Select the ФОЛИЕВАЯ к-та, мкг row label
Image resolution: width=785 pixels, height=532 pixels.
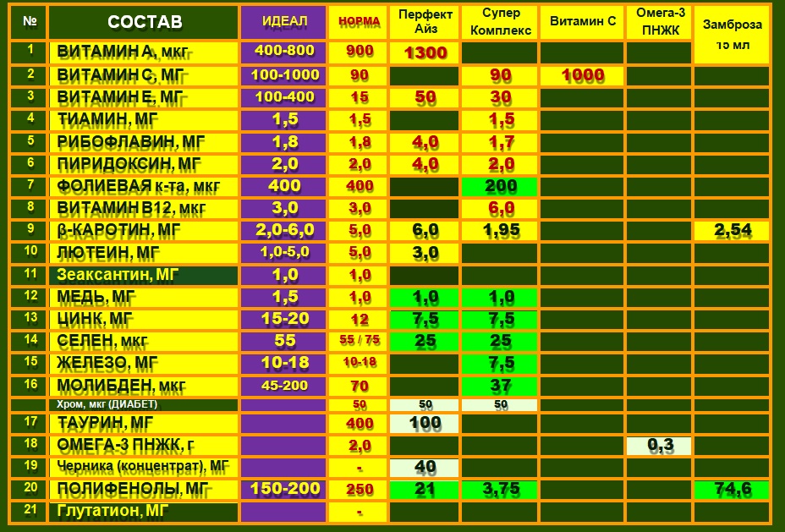144,185
